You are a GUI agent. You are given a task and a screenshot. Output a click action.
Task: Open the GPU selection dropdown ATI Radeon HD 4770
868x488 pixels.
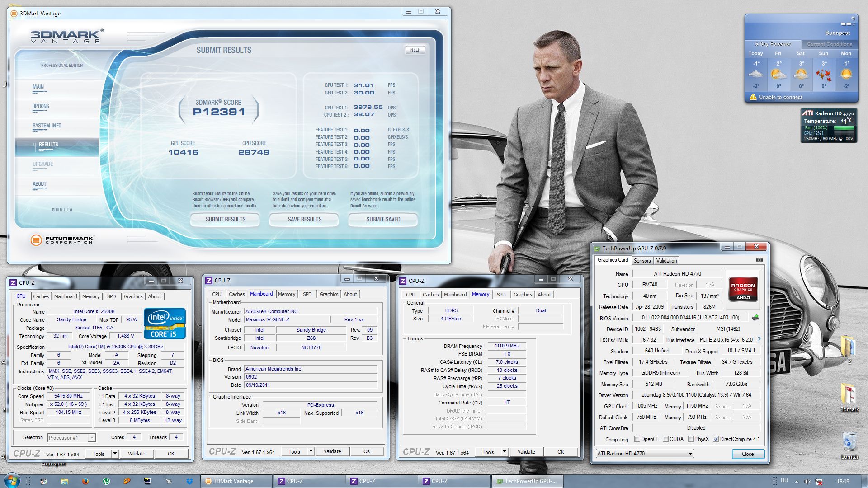644,454
